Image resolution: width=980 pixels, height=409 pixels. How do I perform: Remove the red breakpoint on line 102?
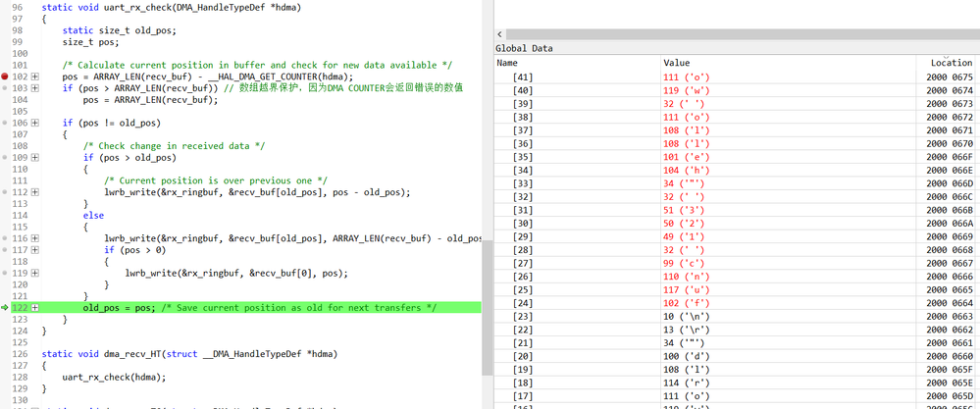click(x=4, y=77)
